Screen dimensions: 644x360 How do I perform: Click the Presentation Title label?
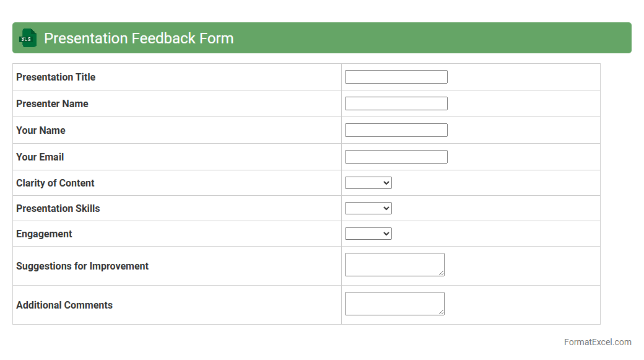(x=56, y=77)
